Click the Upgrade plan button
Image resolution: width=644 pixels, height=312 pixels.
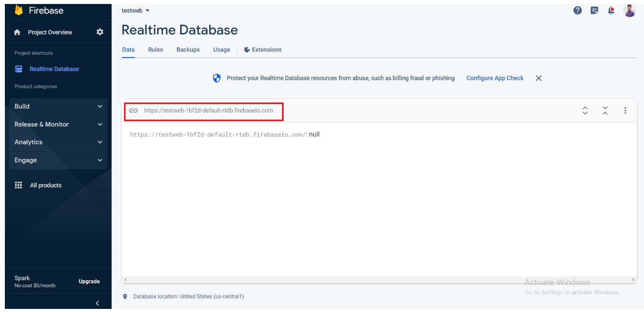89,282
